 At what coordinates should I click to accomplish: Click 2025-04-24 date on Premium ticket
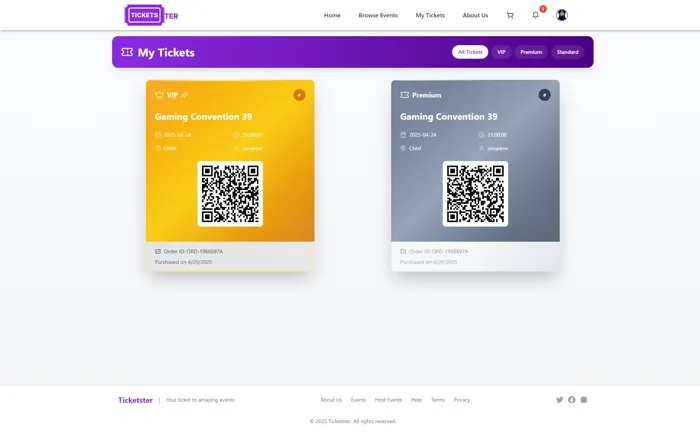(423, 135)
